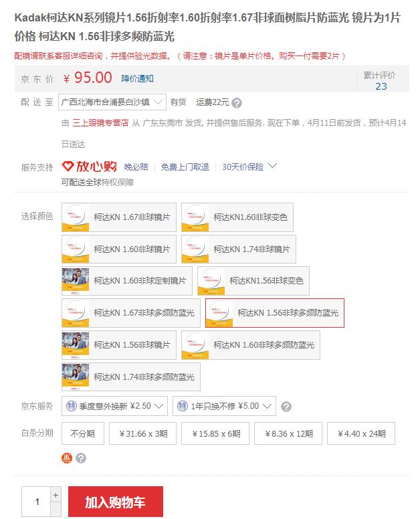Click the 特 badge in 1年只换不修 option
This screenshot has height=519, width=420.
(x=183, y=406)
